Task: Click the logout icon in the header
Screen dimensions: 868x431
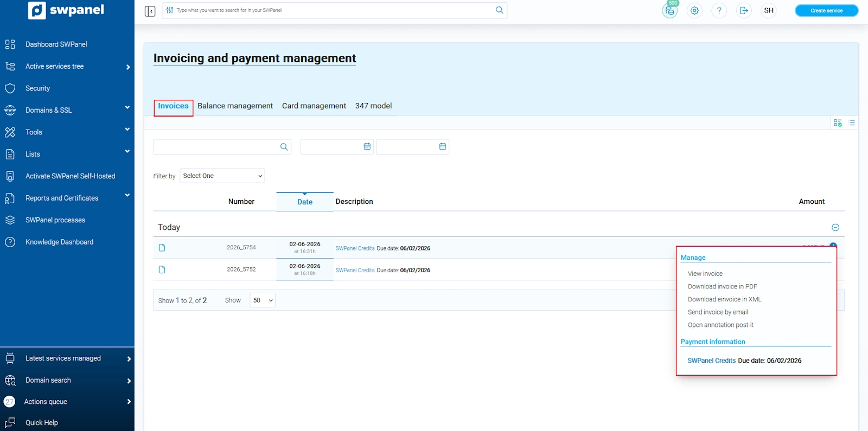Action: [744, 11]
